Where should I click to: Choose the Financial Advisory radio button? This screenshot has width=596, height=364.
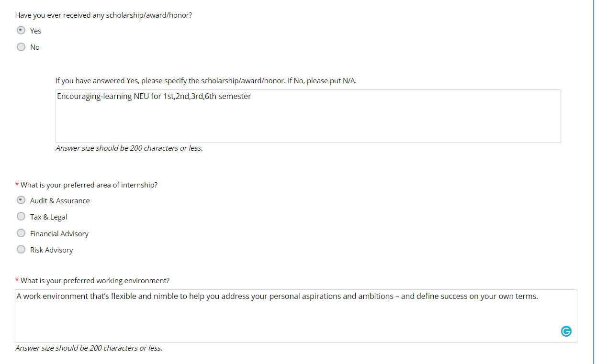(21, 233)
